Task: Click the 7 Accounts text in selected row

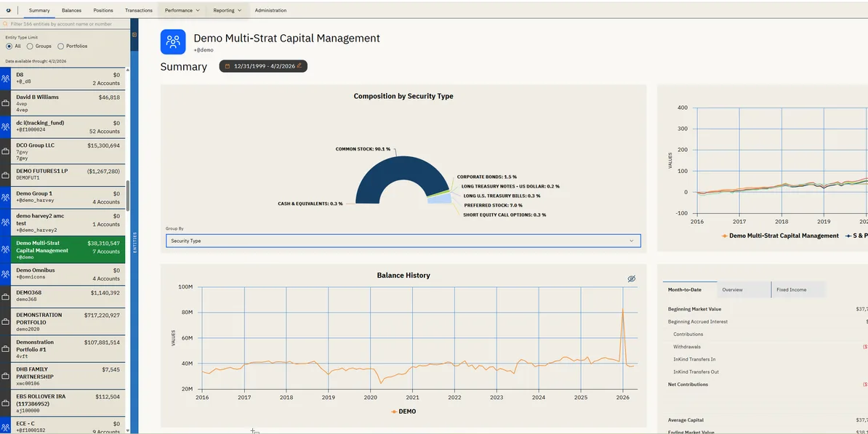Action: point(105,252)
